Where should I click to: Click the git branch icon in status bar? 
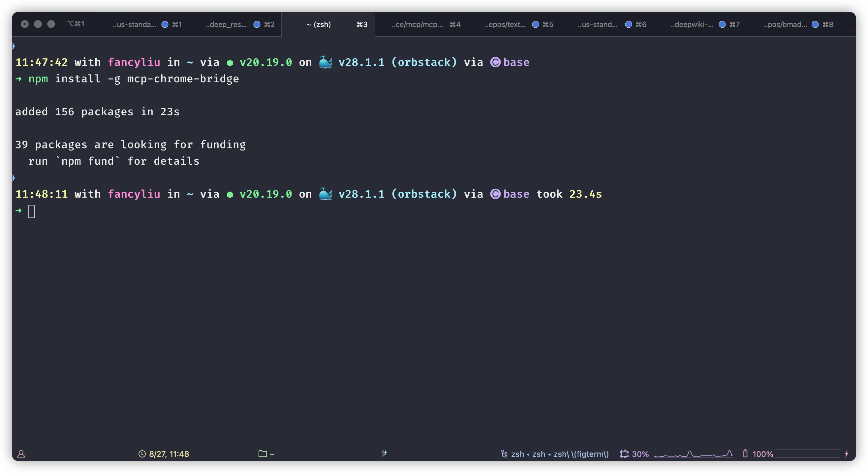[384, 454]
